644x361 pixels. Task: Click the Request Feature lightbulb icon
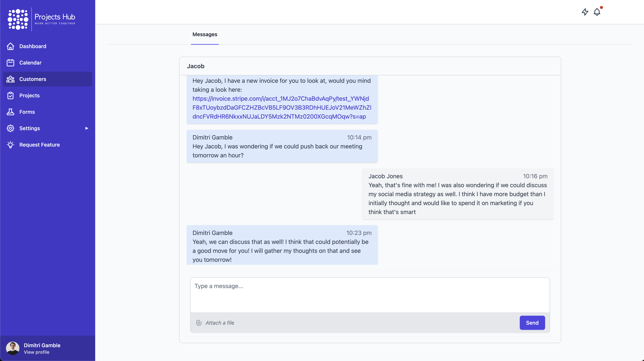point(10,145)
